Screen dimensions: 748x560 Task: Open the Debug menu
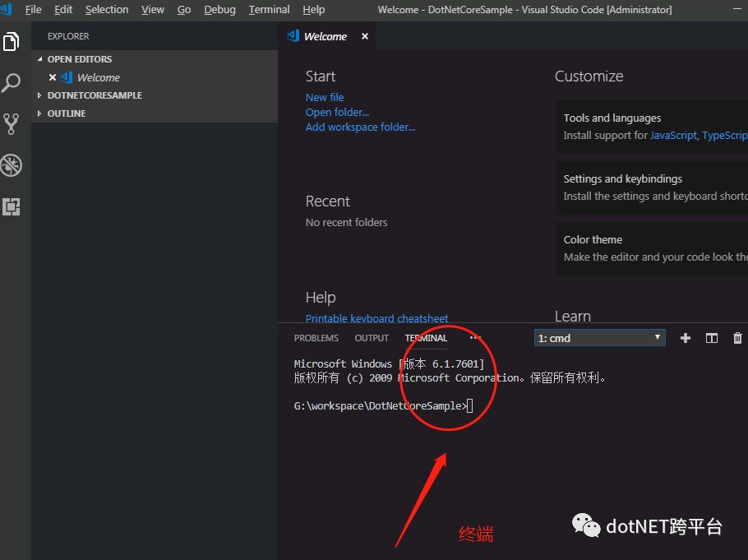click(x=220, y=10)
